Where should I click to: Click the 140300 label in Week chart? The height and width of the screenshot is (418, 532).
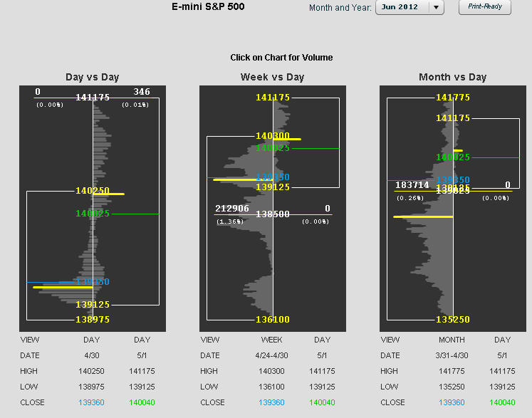273,136
